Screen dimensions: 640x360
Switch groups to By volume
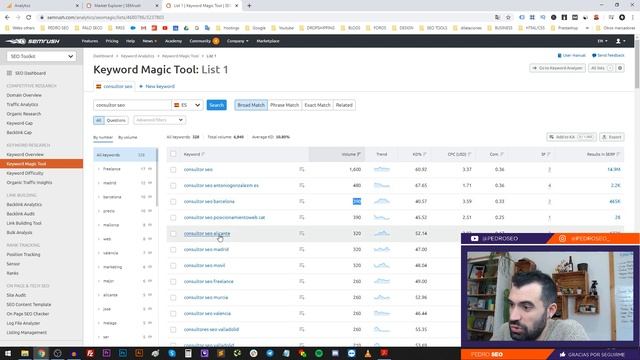128,138
